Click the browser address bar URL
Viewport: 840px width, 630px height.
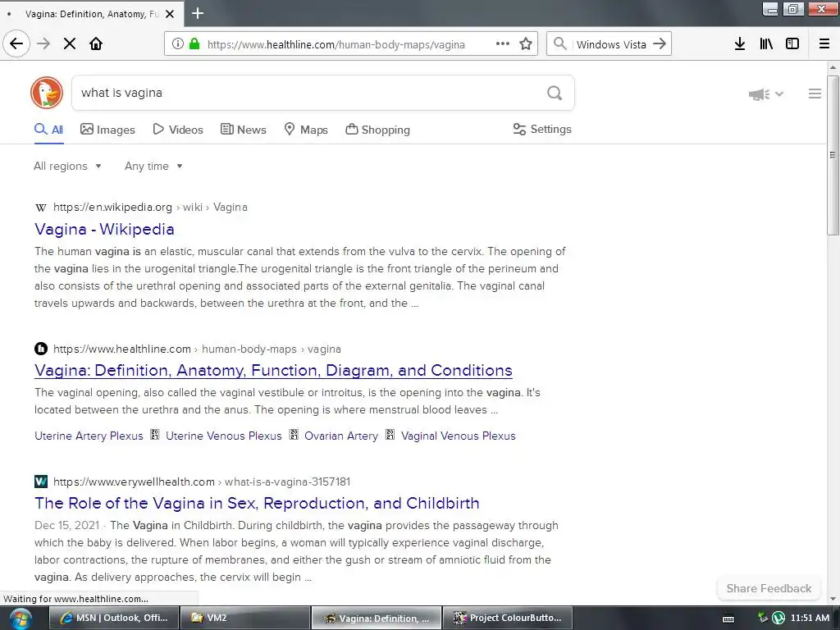336,44
